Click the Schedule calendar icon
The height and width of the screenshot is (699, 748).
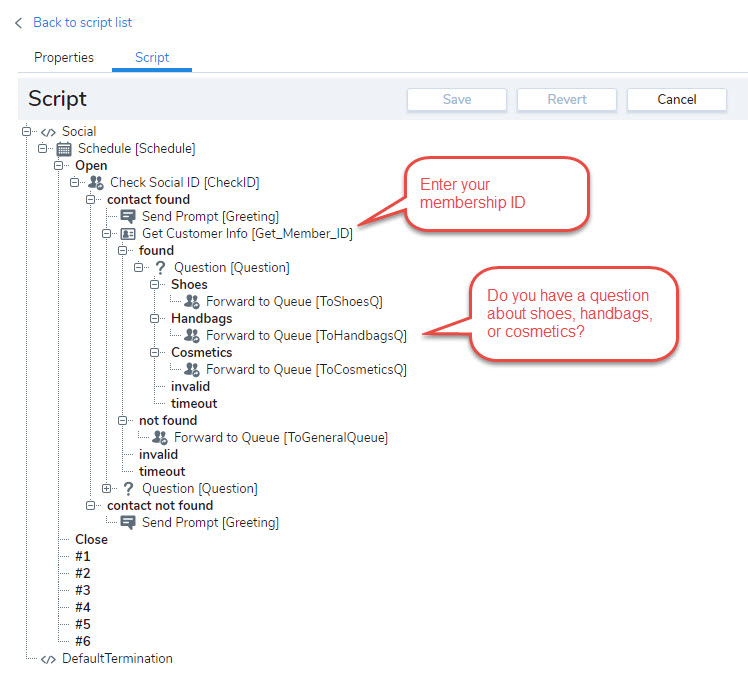point(64,149)
